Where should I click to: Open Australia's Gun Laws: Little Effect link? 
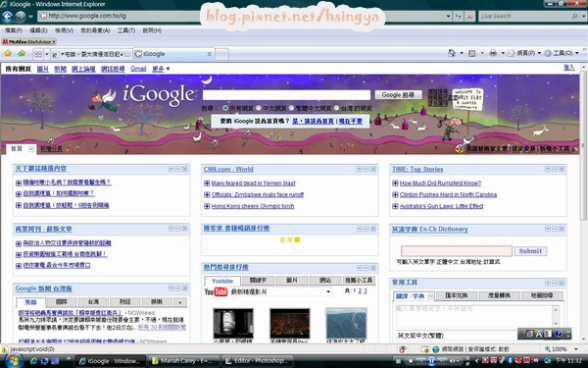(441, 206)
